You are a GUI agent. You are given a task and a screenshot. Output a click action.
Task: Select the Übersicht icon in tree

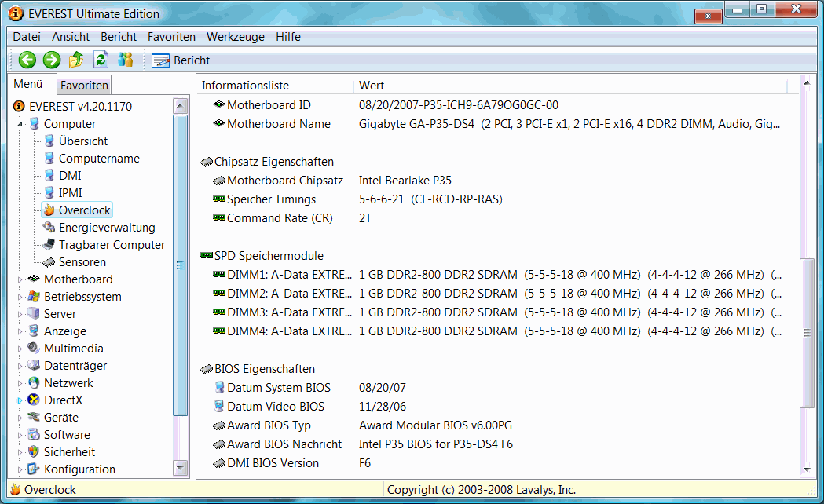[x=49, y=141]
